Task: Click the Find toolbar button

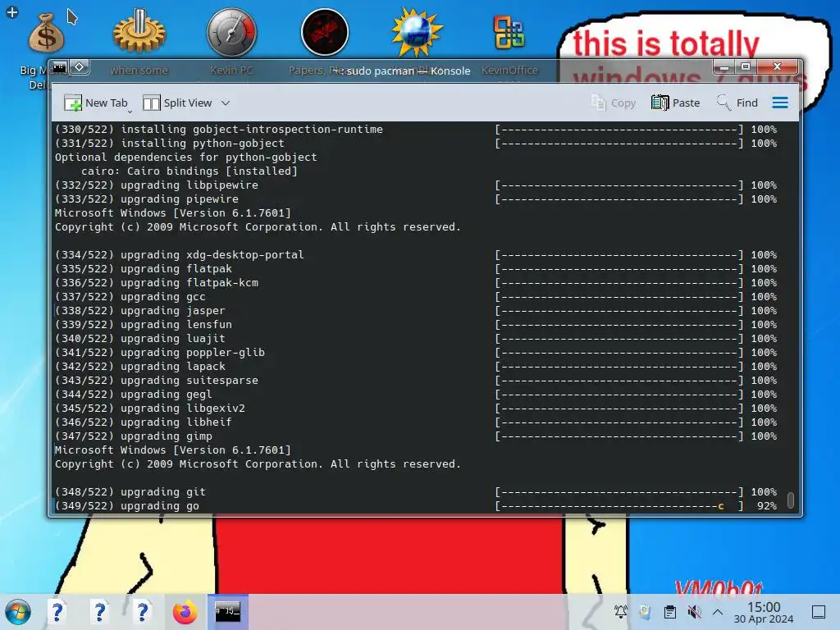Action: coord(737,103)
